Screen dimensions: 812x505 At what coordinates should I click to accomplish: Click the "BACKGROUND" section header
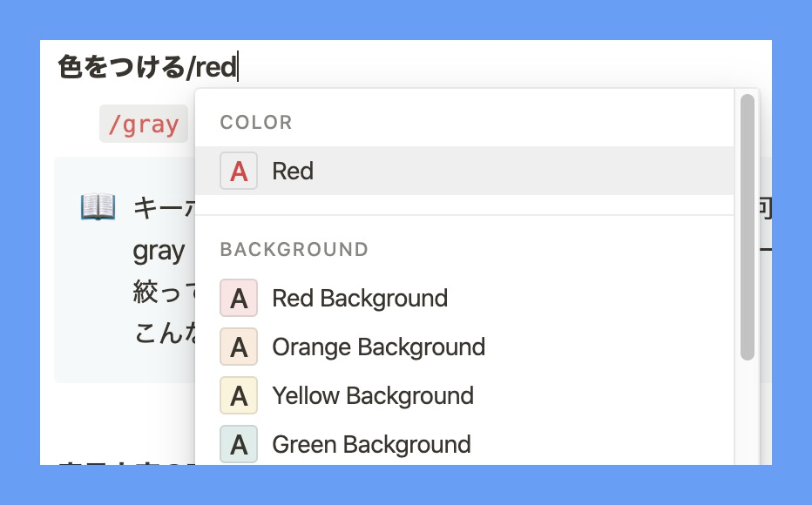(x=294, y=250)
